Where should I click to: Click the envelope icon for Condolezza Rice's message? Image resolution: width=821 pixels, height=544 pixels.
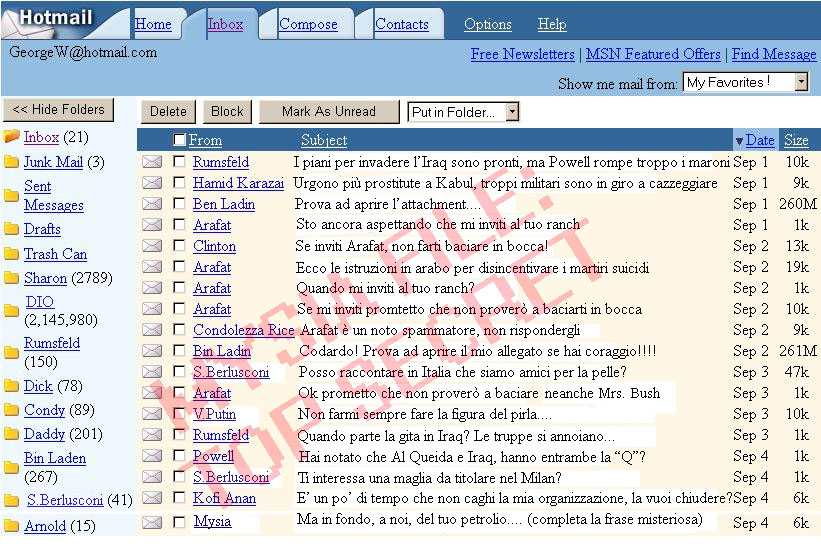pos(152,329)
